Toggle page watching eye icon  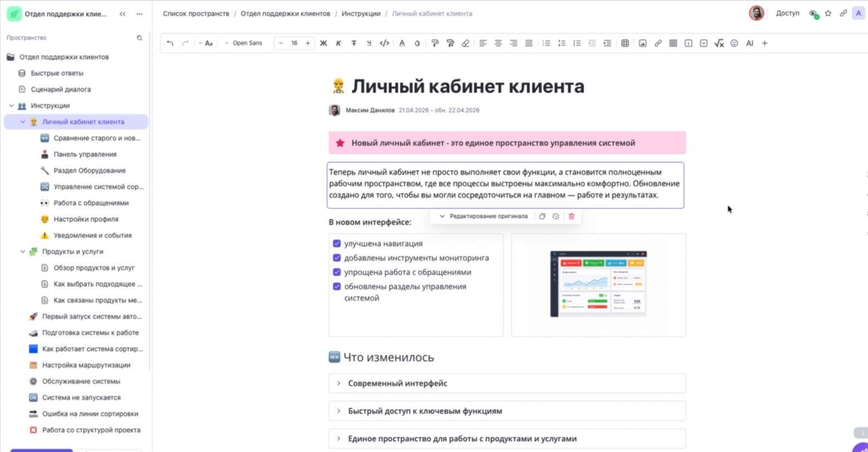[813, 13]
